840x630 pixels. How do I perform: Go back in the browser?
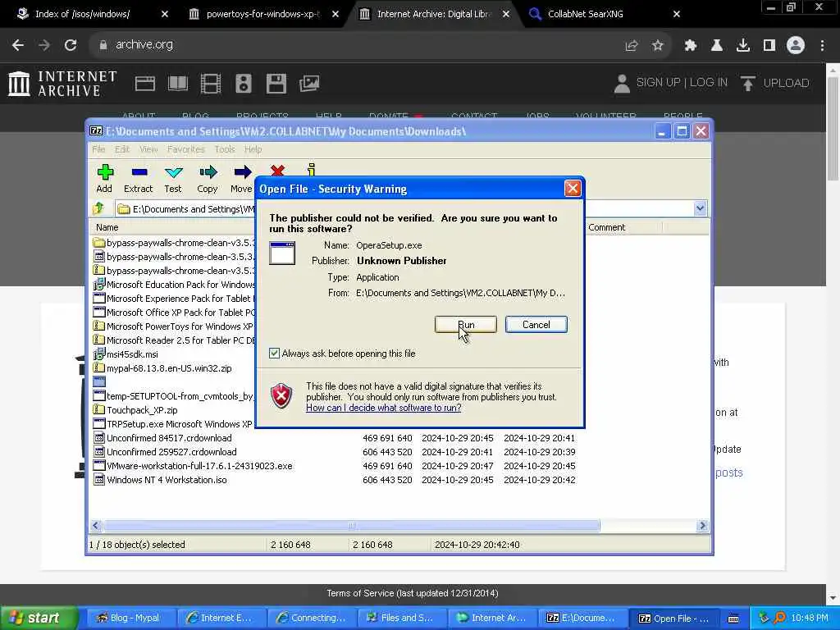pos(18,45)
